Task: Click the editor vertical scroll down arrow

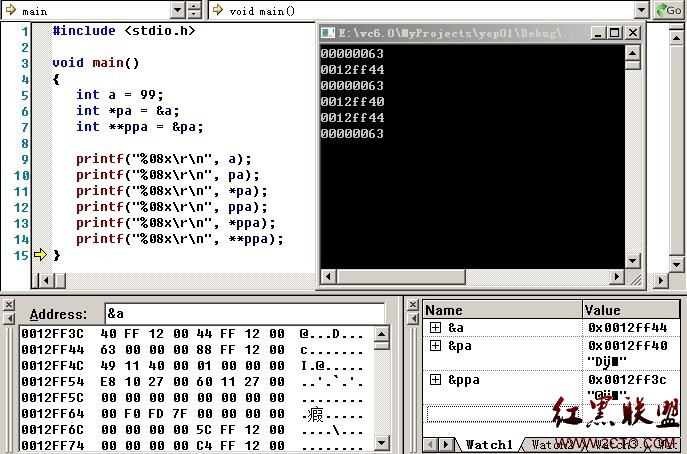Action: point(676,265)
